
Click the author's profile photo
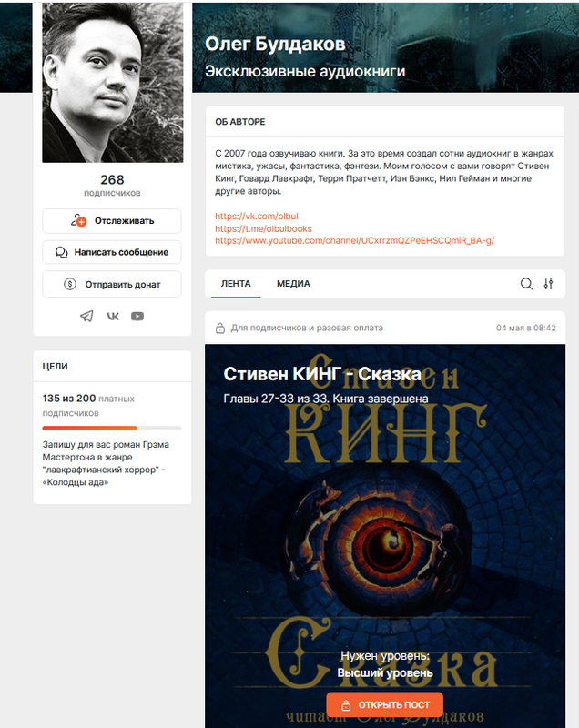coord(113,83)
